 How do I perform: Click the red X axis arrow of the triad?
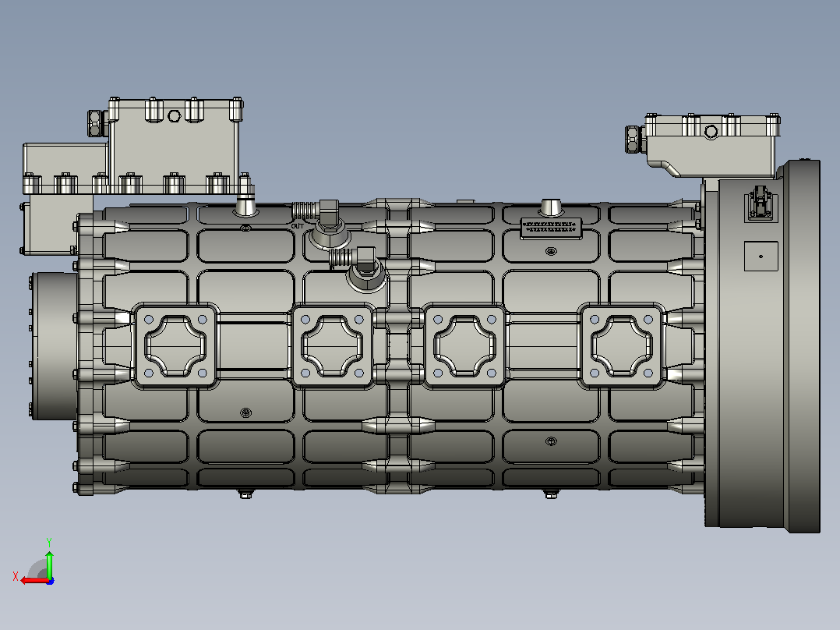pyautogui.click(x=34, y=581)
